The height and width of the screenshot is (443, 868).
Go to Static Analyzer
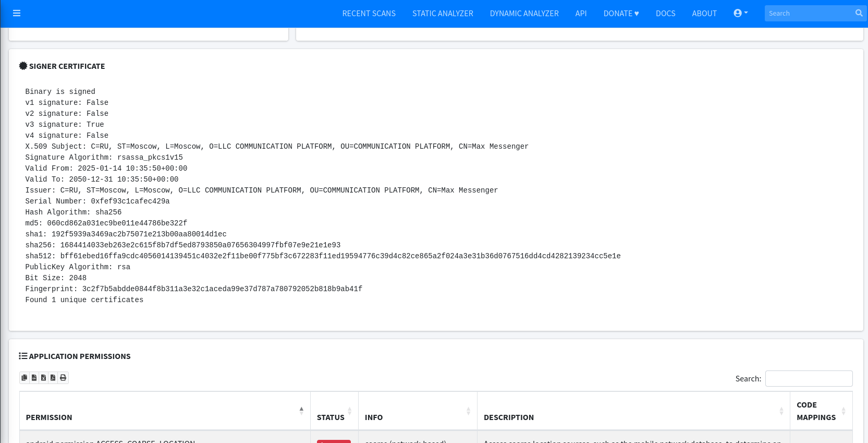point(443,14)
